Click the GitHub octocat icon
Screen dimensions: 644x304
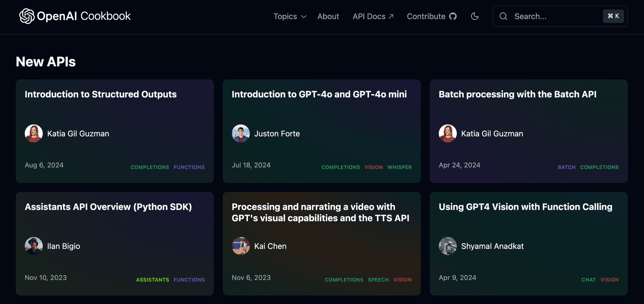453,16
